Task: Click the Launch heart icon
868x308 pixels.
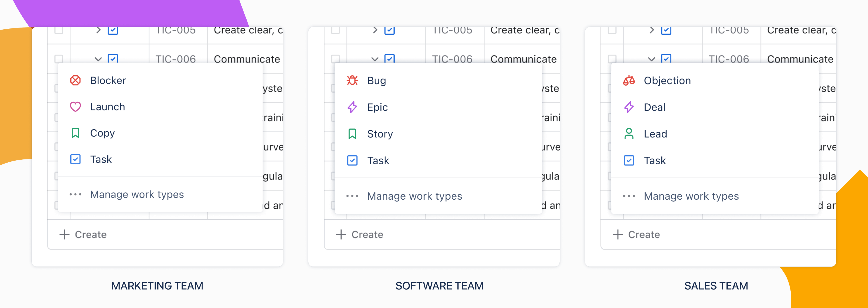Action: [75, 107]
